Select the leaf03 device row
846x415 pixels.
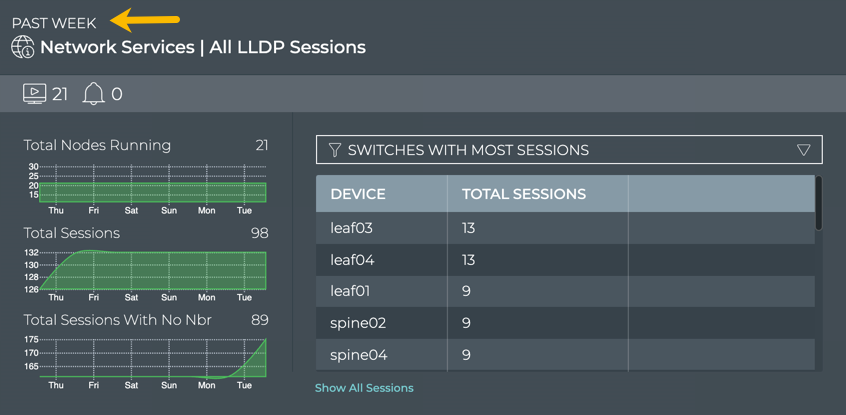[x=352, y=228]
